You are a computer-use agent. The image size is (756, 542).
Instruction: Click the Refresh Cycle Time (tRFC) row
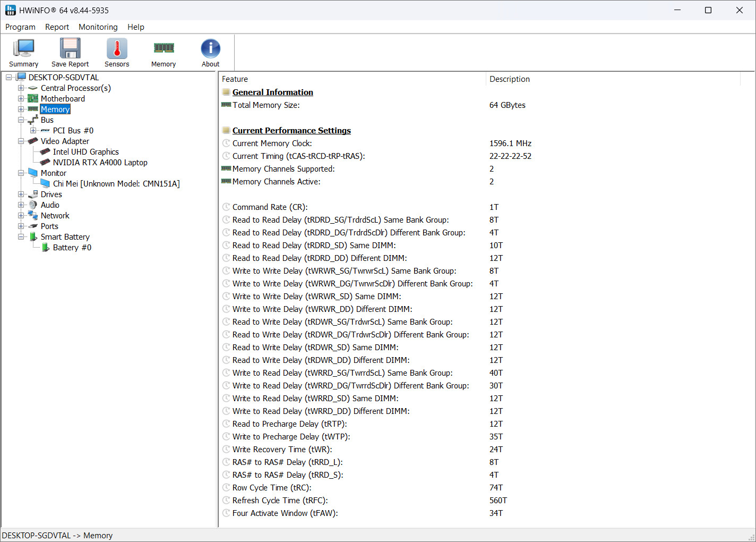(480, 501)
